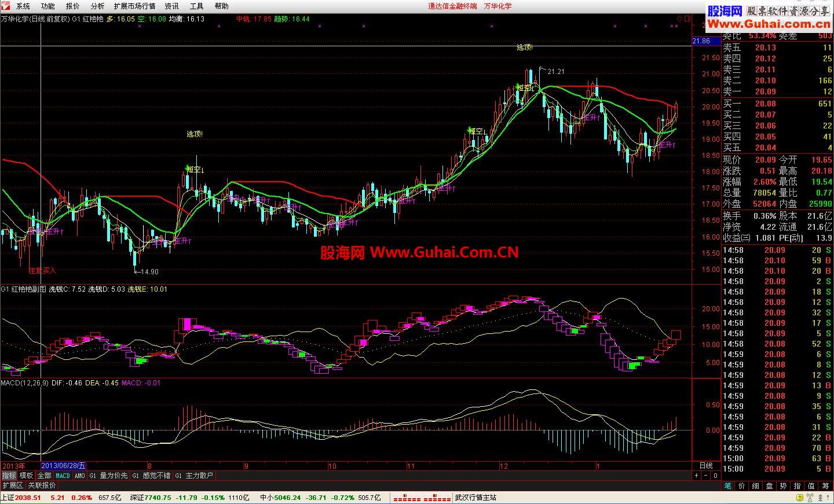The image size is (834, 504).
Task: Click the square icon at chart top right
Action: 687,19
